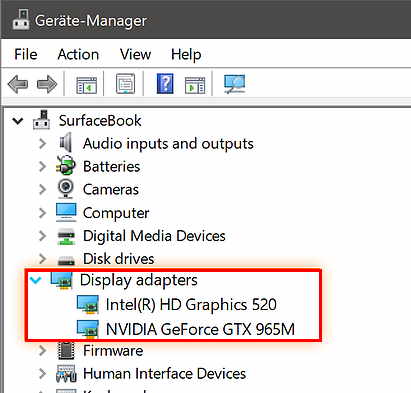Click the Show/Hide action pane toolbar icon

195,85
